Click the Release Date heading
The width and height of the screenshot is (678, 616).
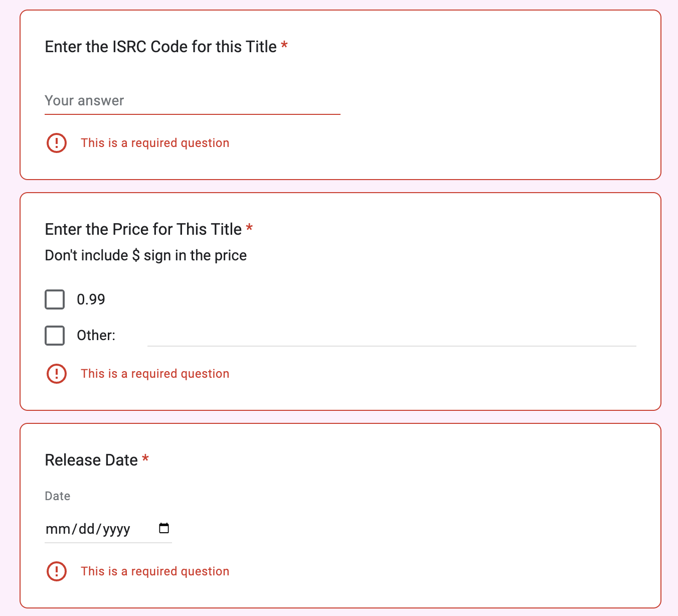(x=91, y=460)
